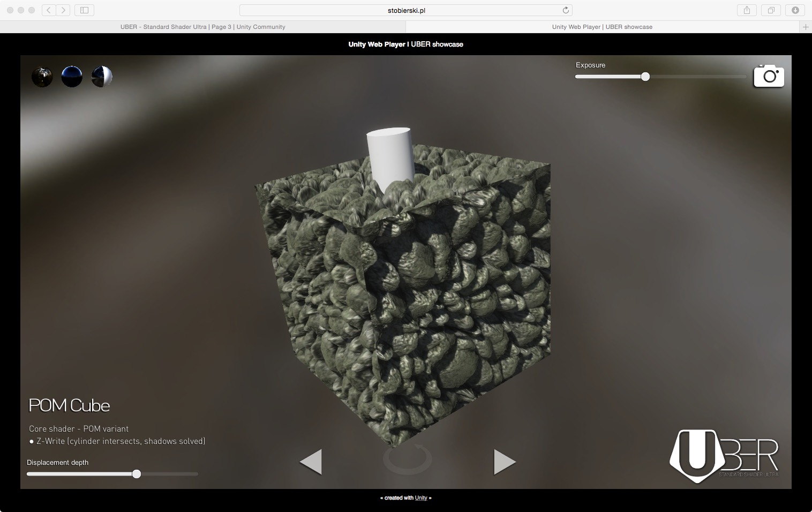Open a new tab with plus button
The height and width of the screenshot is (512, 812).
[806, 27]
